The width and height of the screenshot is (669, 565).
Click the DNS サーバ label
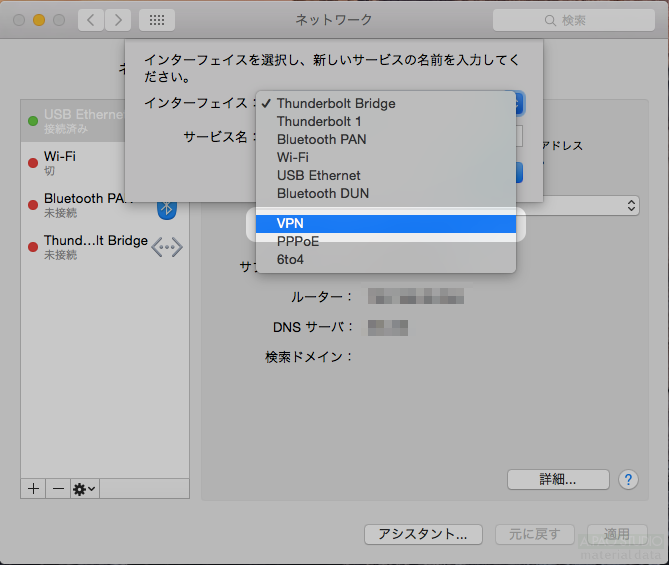(x=313, y=327)
